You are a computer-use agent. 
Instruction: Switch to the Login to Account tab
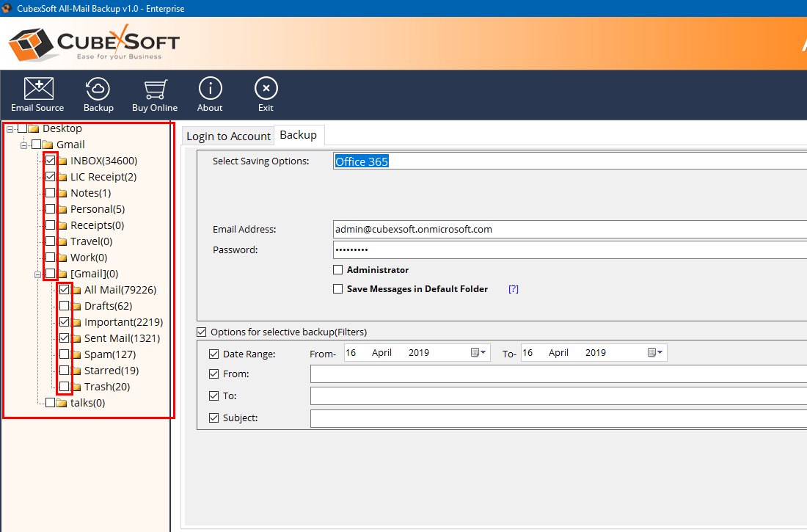tap(228, 136)
